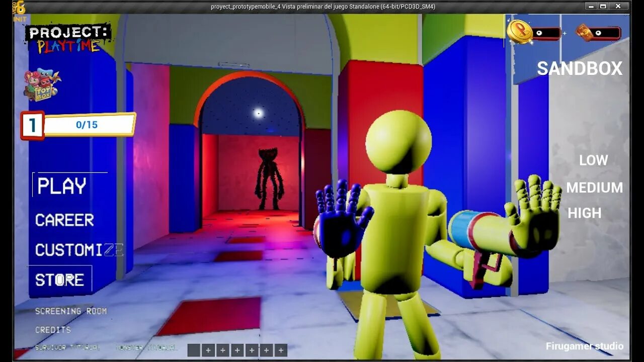Open the SCREENING ROOM

coord(71,311)
